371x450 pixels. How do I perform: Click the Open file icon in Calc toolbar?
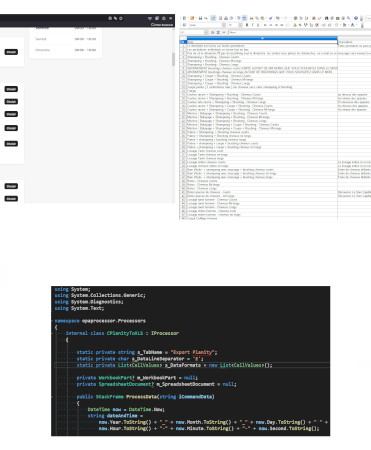[192, 18]
